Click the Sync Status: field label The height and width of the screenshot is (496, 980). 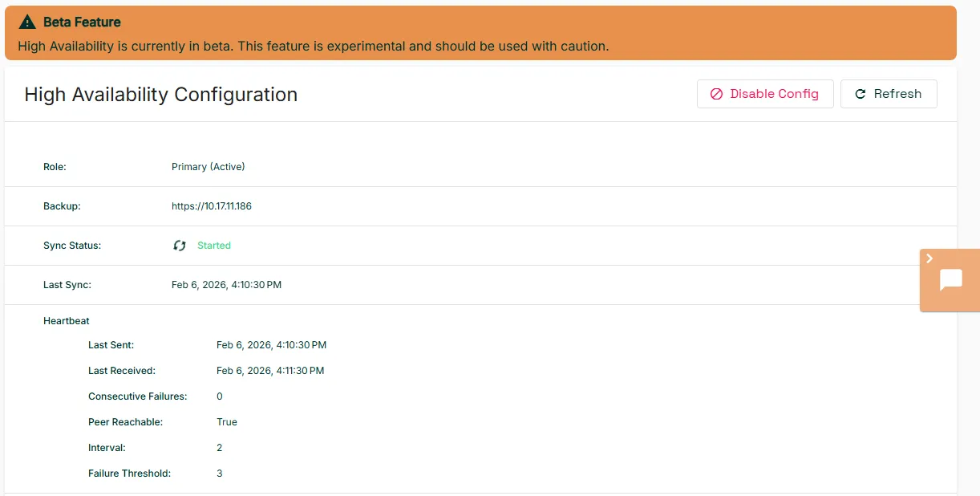pos(72,246)
